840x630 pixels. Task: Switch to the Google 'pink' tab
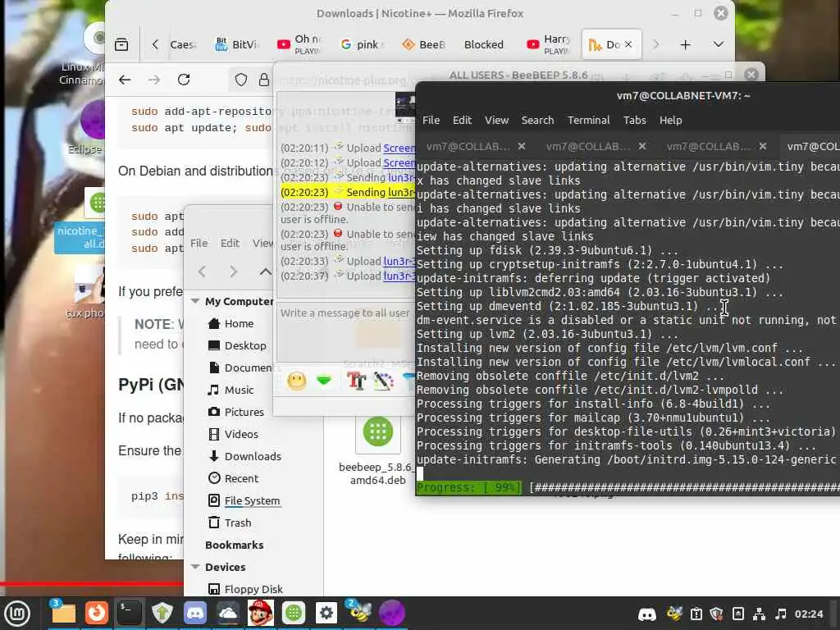pyautogui.click(x=362, y=44)
